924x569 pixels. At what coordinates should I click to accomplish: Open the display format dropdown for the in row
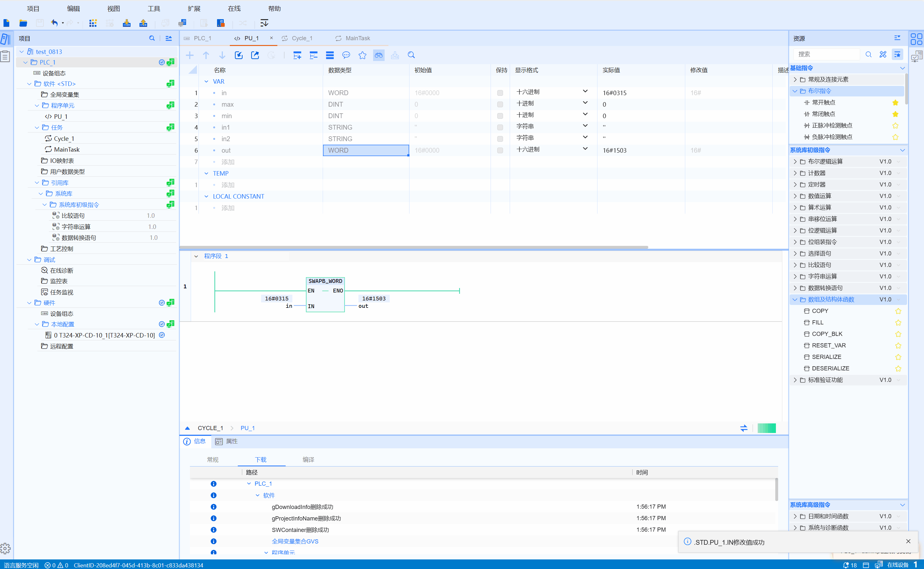(x=585, y=91)
